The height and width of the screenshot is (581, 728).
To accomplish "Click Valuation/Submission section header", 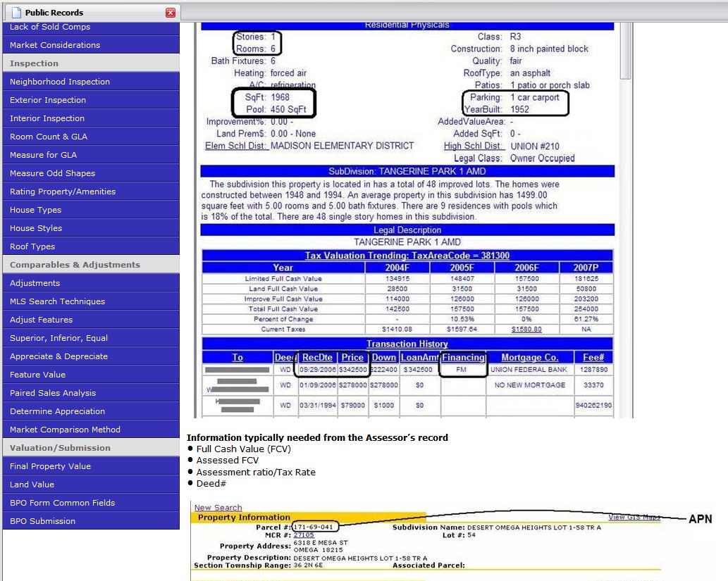I will (91, 449).
